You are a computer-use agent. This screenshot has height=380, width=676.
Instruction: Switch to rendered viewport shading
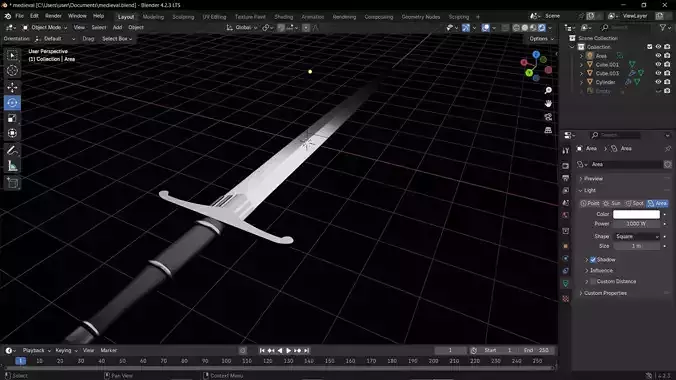pyautogui.click(x=542, y=28)
